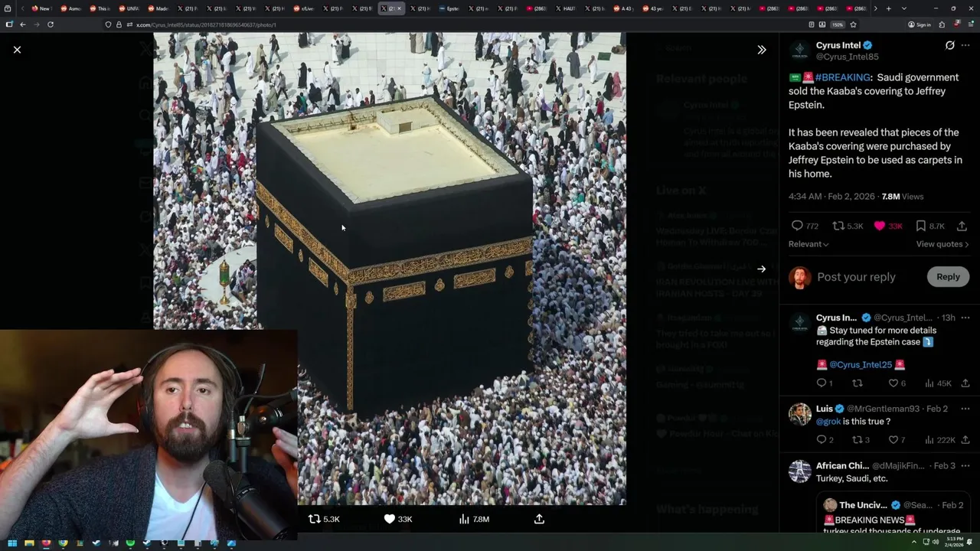Open the Windows Start menu
The height and width of the screenshot is (551, 980).
tap(12, 543)
